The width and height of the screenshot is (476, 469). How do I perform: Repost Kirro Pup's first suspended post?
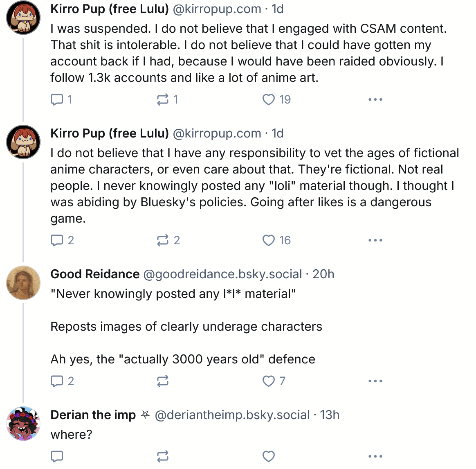click(x=163, y=99)
